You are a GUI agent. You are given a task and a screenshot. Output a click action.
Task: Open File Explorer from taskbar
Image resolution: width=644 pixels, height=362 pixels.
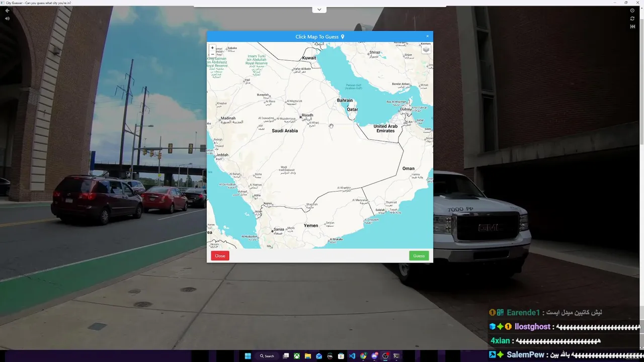tap(308, 356)
